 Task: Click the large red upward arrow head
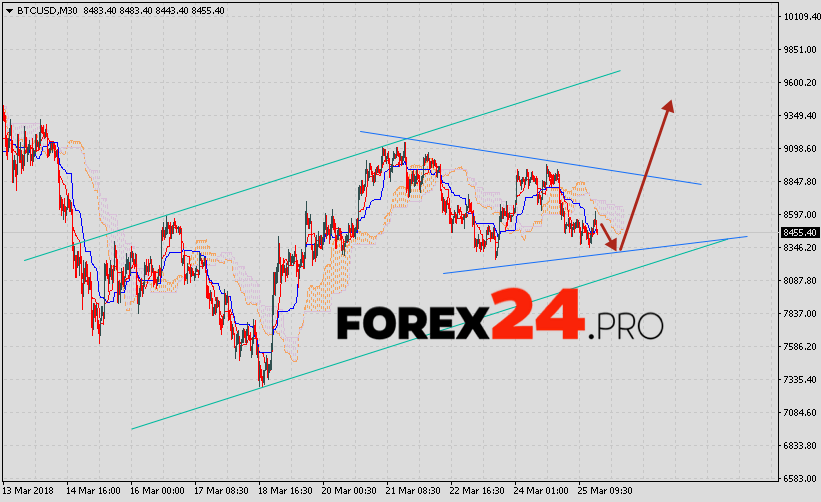(x=669, y=105)
